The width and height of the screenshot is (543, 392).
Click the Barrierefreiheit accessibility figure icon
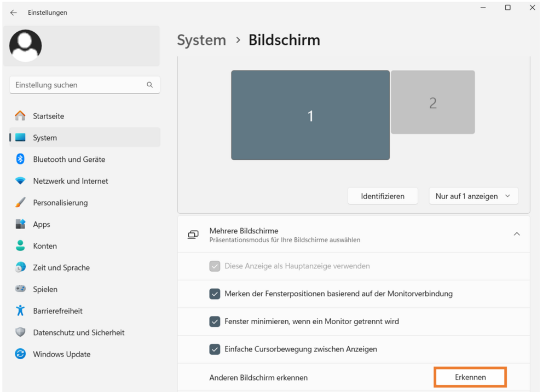click(20, 311)
